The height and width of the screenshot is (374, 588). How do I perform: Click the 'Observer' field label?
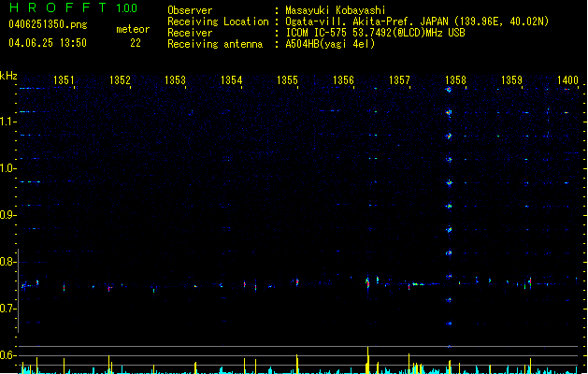click(x=190, y=10)
